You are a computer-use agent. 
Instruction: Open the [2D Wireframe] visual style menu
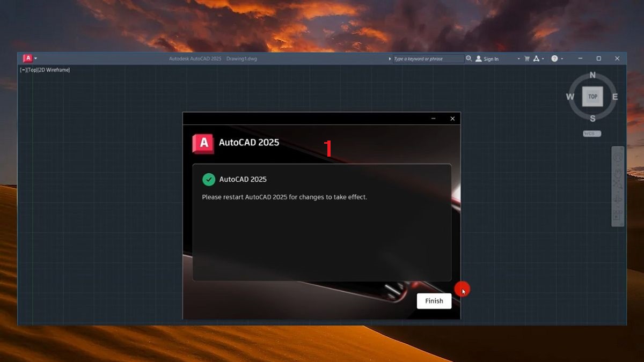54,70
